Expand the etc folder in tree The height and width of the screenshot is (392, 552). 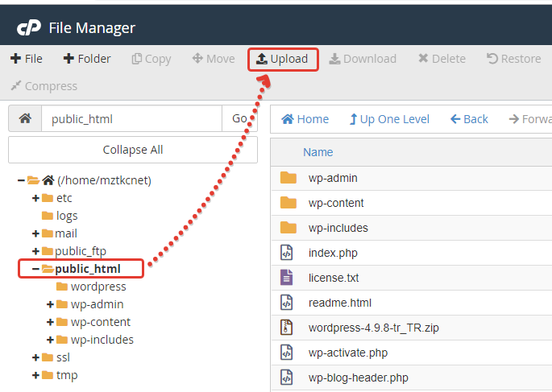[35, 198]
